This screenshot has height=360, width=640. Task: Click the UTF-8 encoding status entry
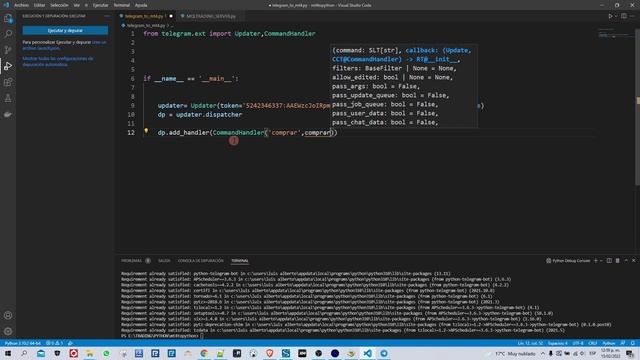coord(578,343)
